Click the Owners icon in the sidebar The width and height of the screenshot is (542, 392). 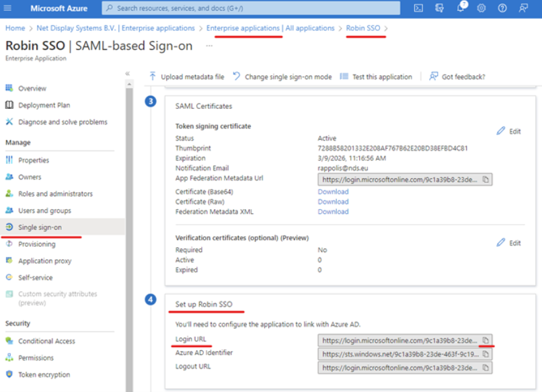pyautogui.click(x=9, y=177)
